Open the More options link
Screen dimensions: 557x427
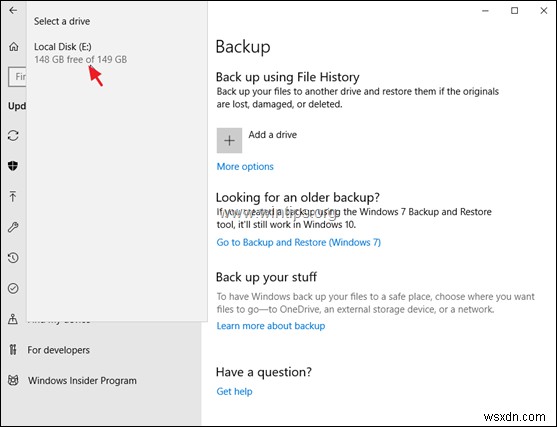pos(245,166)
